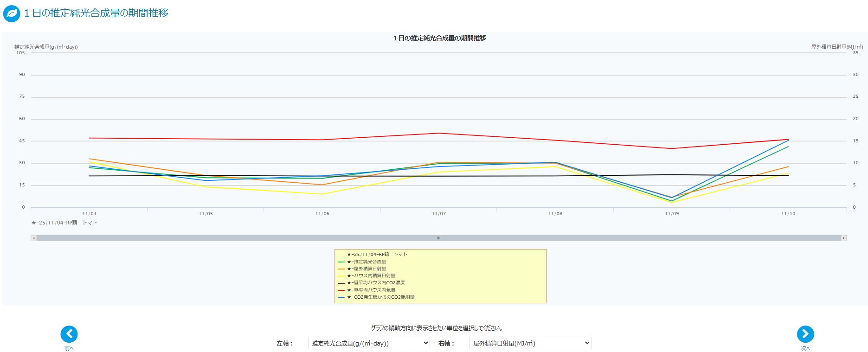Click the chart's horizontal scrollbar track
This screenshot has width=868, height=352.
(x=232, y=238)
